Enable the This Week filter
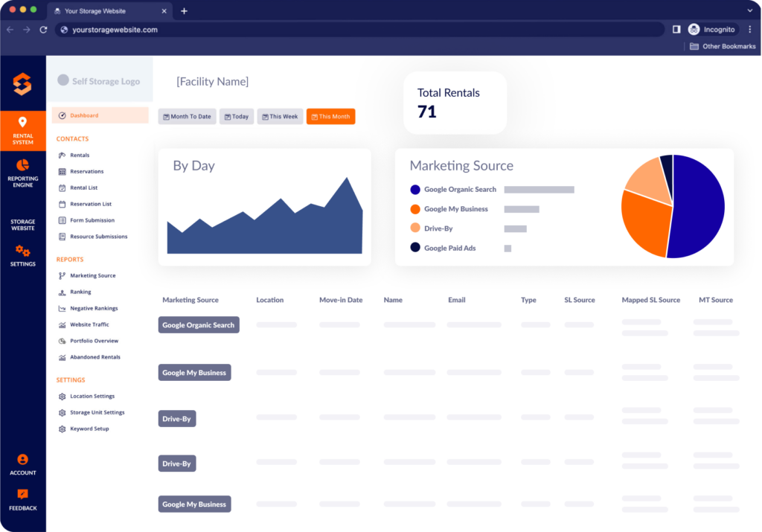 tap(280, 116)
